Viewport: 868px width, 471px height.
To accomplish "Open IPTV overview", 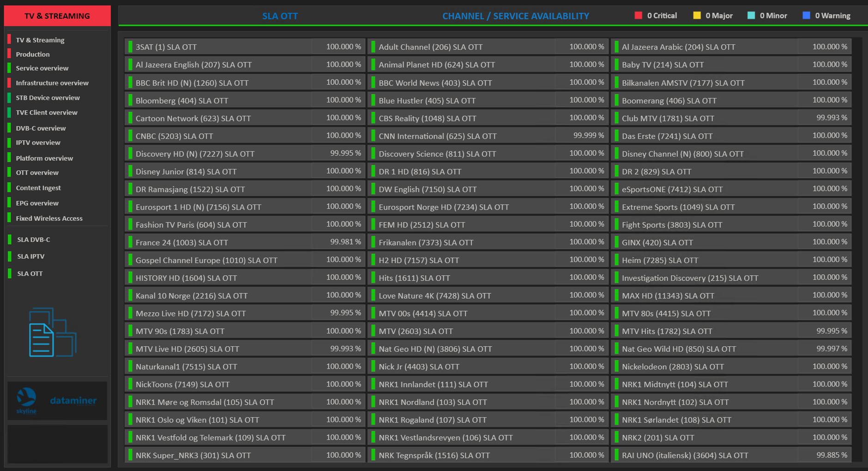I will click(38, 143).
